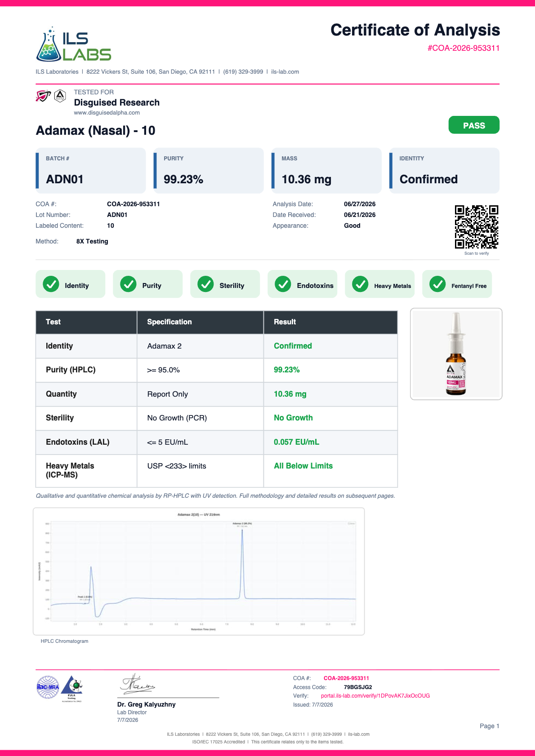Click the Date Received 06/21/2026 value

coord(360,215)
